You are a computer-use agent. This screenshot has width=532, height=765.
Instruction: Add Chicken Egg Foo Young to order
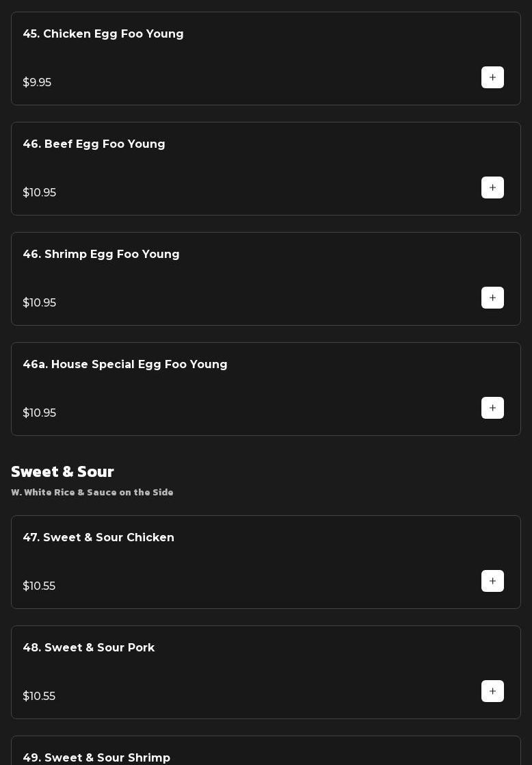point(492,77)
